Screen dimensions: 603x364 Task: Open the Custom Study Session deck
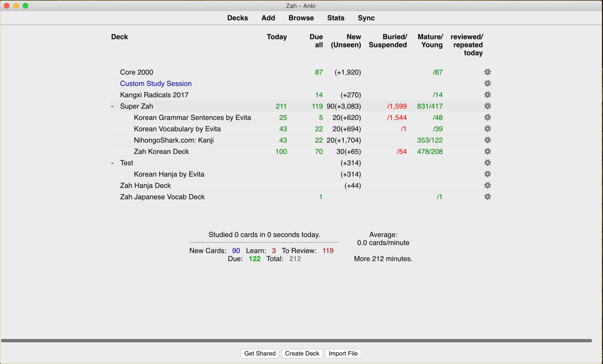click(156, 84)
